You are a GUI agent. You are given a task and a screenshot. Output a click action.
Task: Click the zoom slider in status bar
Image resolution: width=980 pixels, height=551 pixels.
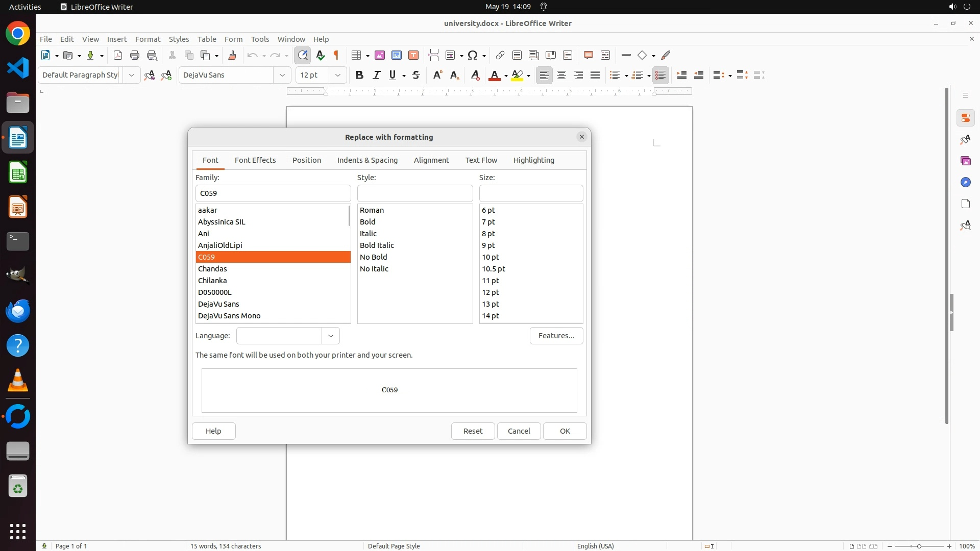coord(919,546)
